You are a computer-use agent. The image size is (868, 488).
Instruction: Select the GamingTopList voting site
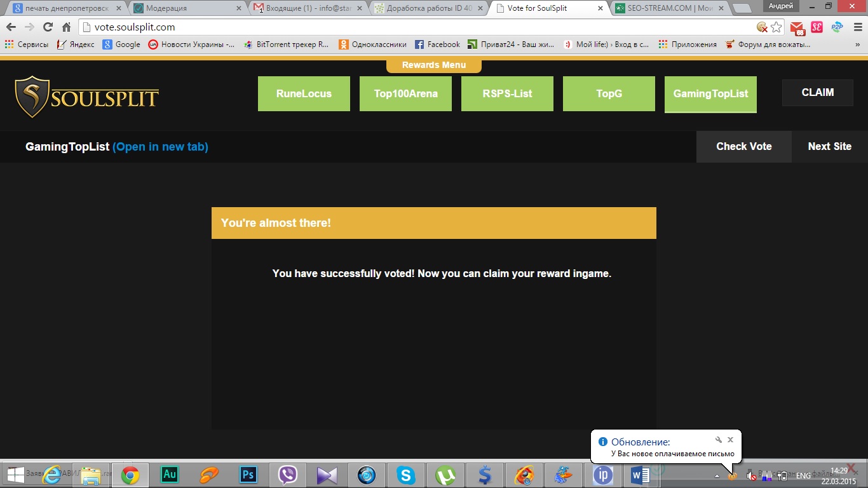pos(710,94)
